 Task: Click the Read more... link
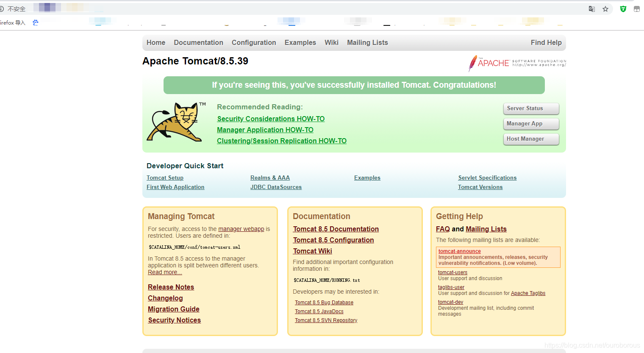165,272
